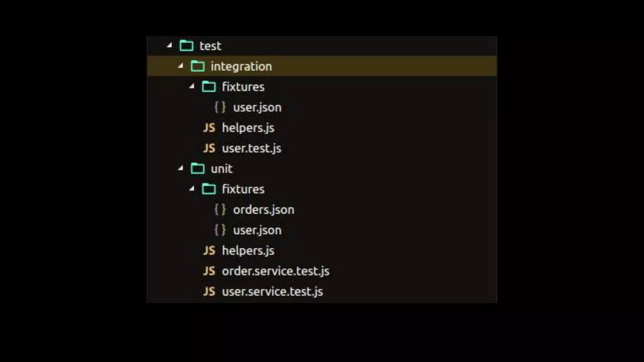Viewport: 644px width, 362px height.
Task: Open user.json in integration fixtures
Action: 257,107
